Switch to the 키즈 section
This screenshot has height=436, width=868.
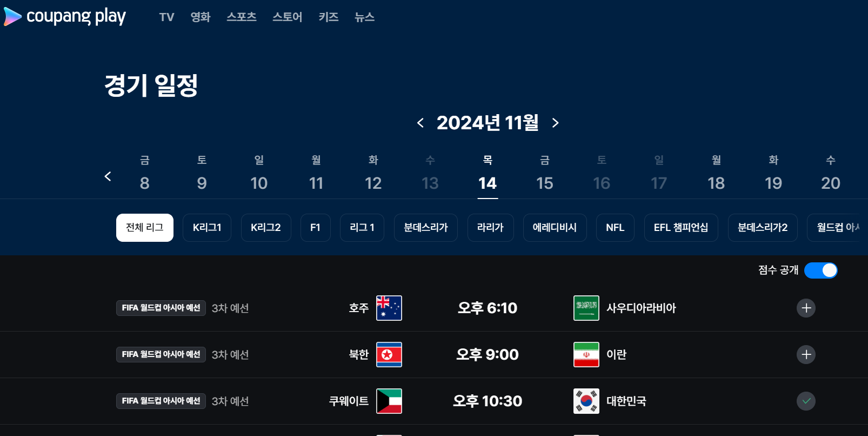(329, 17)
